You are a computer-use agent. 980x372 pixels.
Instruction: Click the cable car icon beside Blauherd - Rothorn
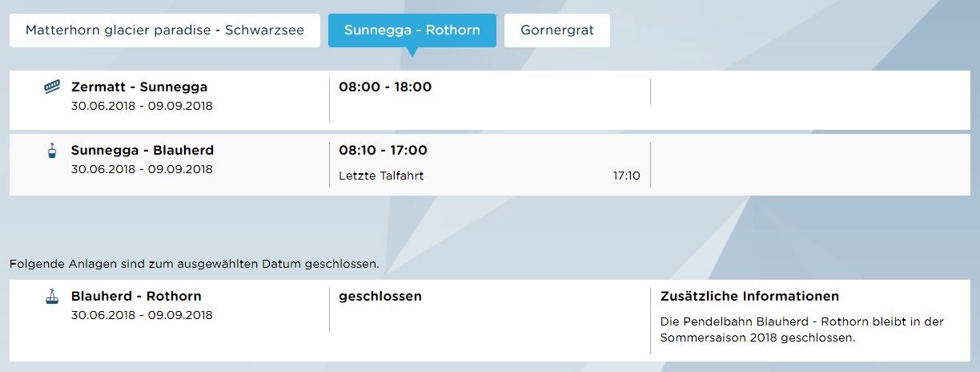pos(52,297)
